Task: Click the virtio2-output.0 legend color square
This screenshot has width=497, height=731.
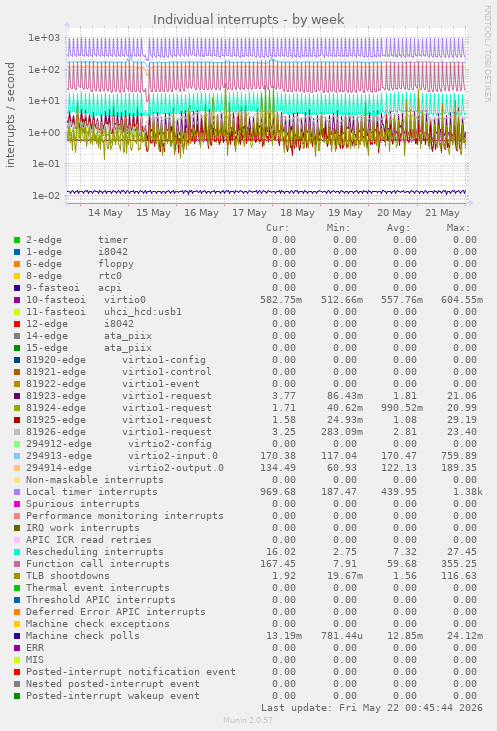Action: 17,468
